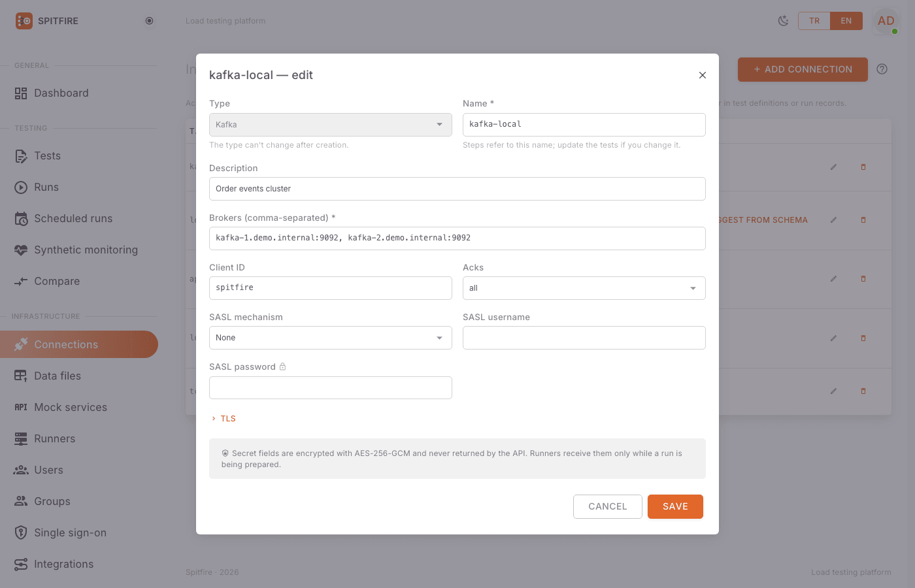Click the Spitfire logo icon
The height and width of the screenshot is (588, 915).
point(24,21)
